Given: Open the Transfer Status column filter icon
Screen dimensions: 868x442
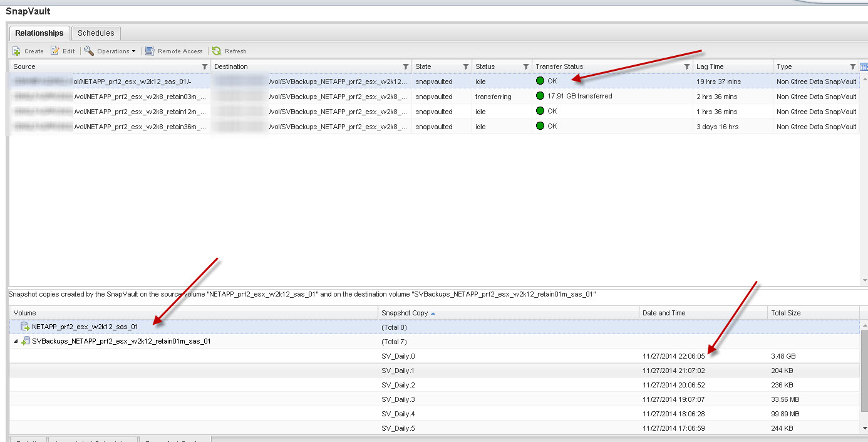Looking at the screenshot, I should click(x=686, y=66).
